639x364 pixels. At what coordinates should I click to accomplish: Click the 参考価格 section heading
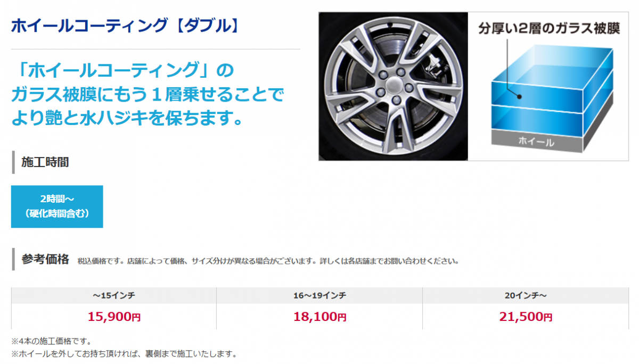tap(45, 259)
